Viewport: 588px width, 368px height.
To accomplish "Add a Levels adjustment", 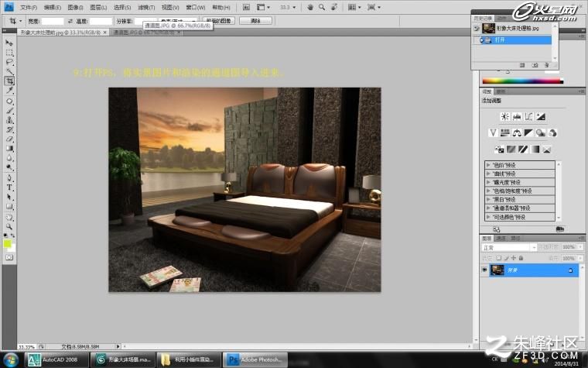I will pos(517,117).
